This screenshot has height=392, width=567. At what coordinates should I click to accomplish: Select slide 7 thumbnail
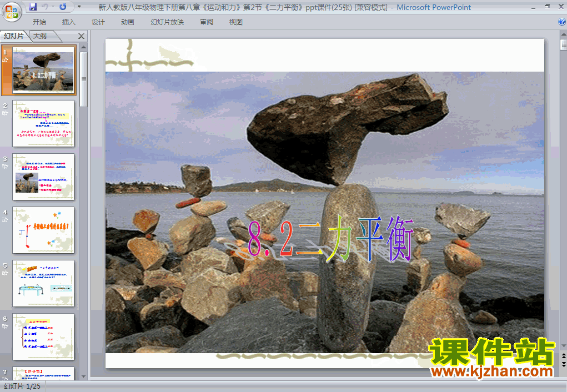pos(43,373)
